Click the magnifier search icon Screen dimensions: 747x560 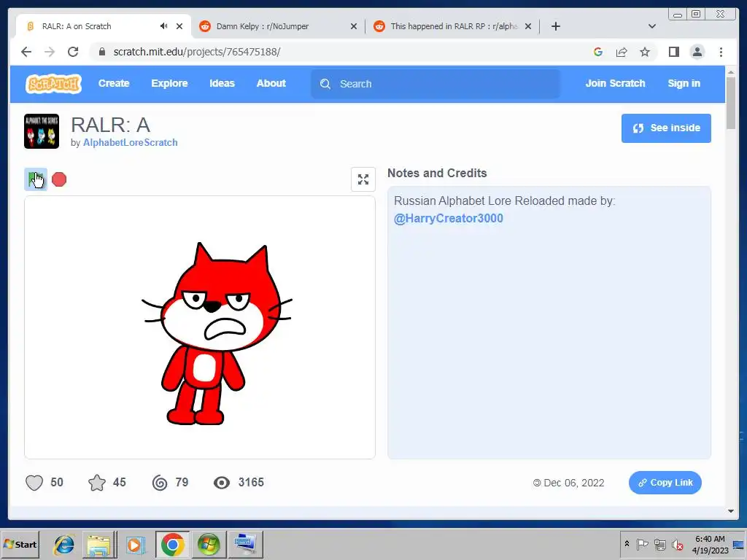tap(325, 84)
